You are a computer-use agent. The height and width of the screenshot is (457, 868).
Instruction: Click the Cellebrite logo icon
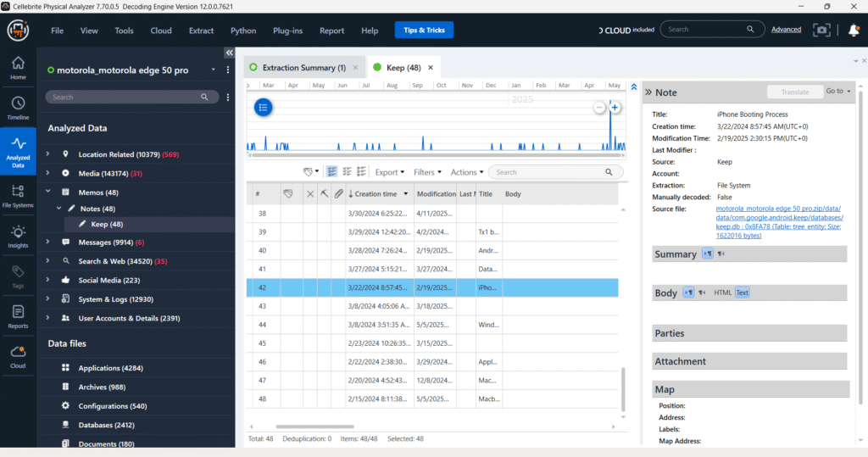pos(18,30)
